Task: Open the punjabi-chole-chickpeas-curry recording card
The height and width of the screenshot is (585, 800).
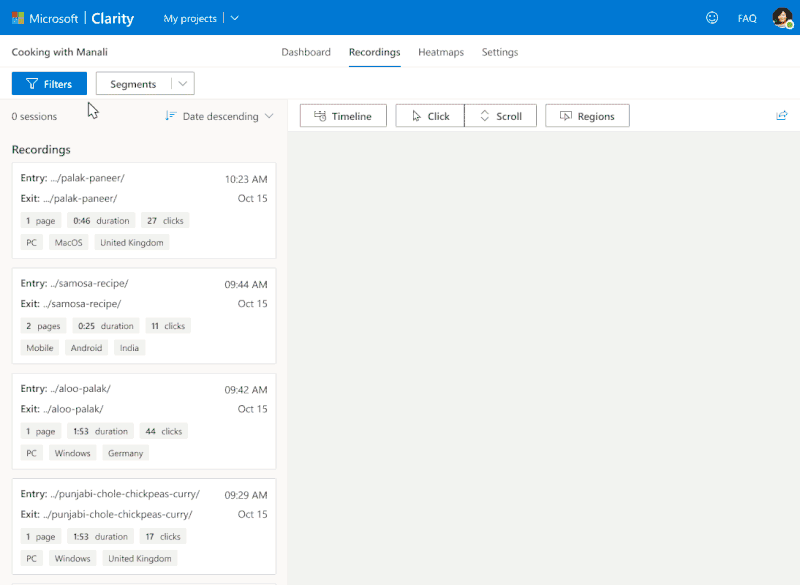Action: coord(144,526)
